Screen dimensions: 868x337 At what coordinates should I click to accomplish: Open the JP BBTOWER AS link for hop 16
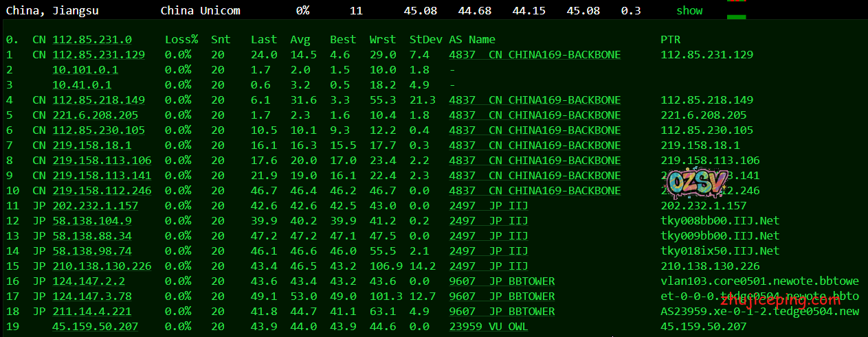point(502,281)
